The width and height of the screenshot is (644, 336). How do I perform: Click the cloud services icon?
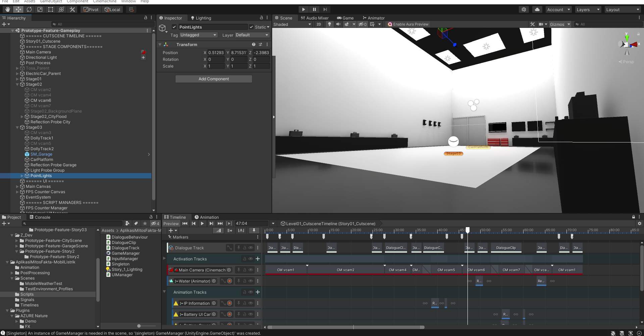(537, 9)
